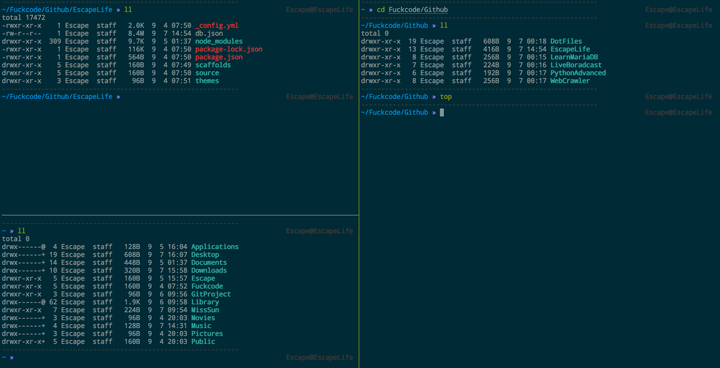The image size is (720, 368).
Task: Select the Movies folder name
Action: click(203, 318)
